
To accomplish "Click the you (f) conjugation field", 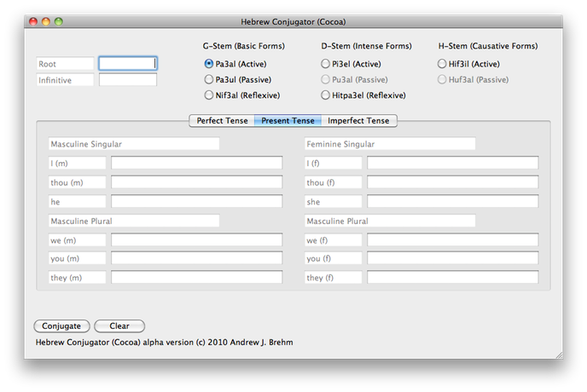I will 452,258.
